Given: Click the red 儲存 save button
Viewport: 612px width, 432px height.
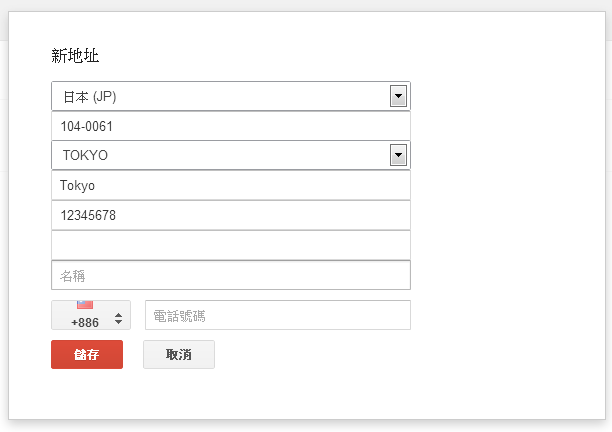Looking at the screenshot, I should pos(87,354).
